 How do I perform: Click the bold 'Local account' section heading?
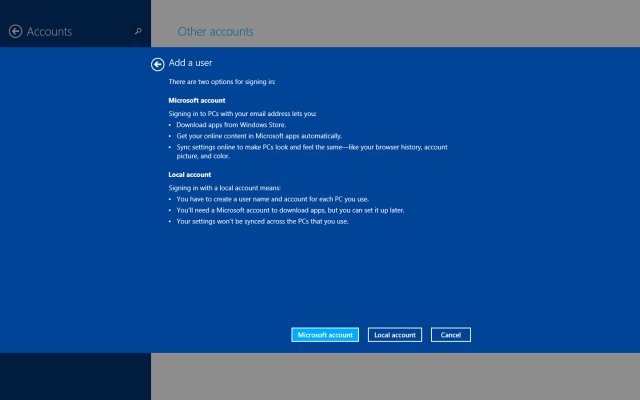point(190,175)
